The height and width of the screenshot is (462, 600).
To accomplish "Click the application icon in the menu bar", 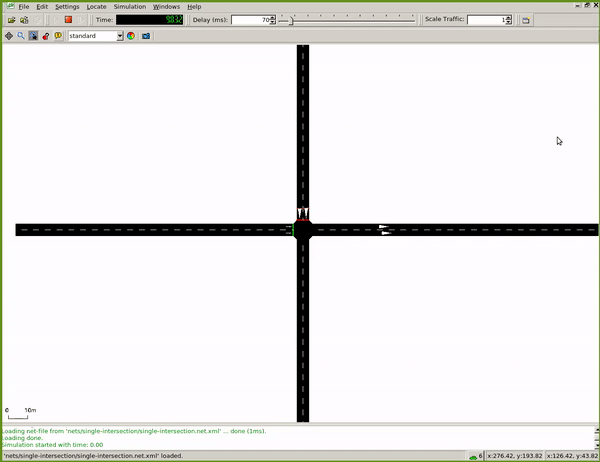I will [x=10, y=6].
